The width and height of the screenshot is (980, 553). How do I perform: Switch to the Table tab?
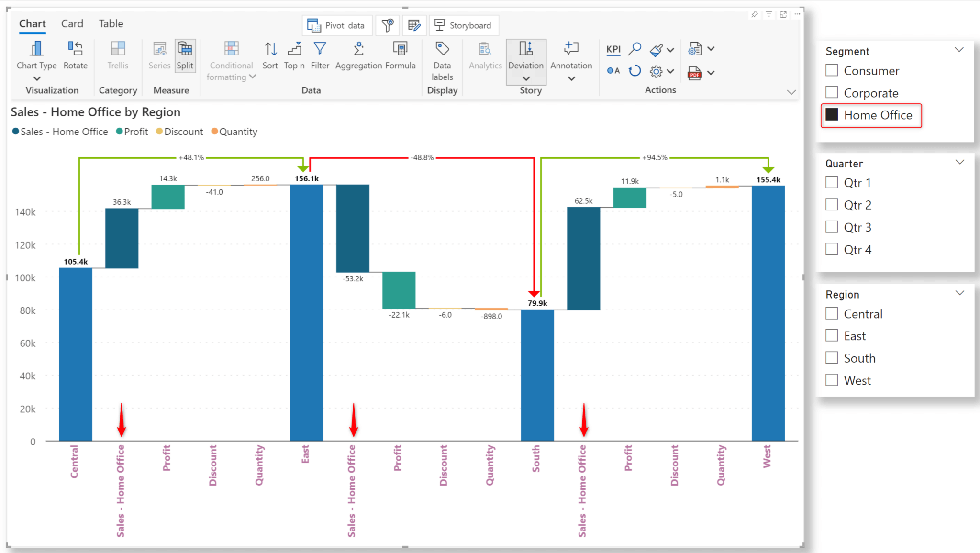tap(111, 24)
